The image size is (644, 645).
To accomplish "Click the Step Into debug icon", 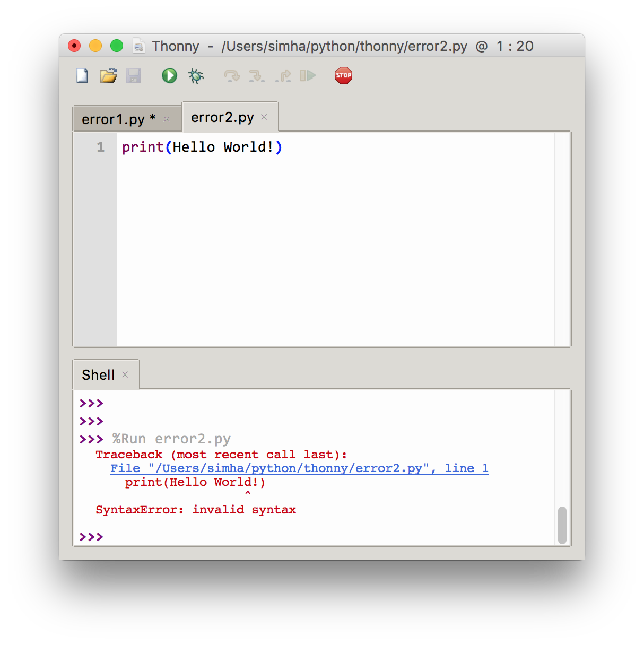I will coord(257,76).
